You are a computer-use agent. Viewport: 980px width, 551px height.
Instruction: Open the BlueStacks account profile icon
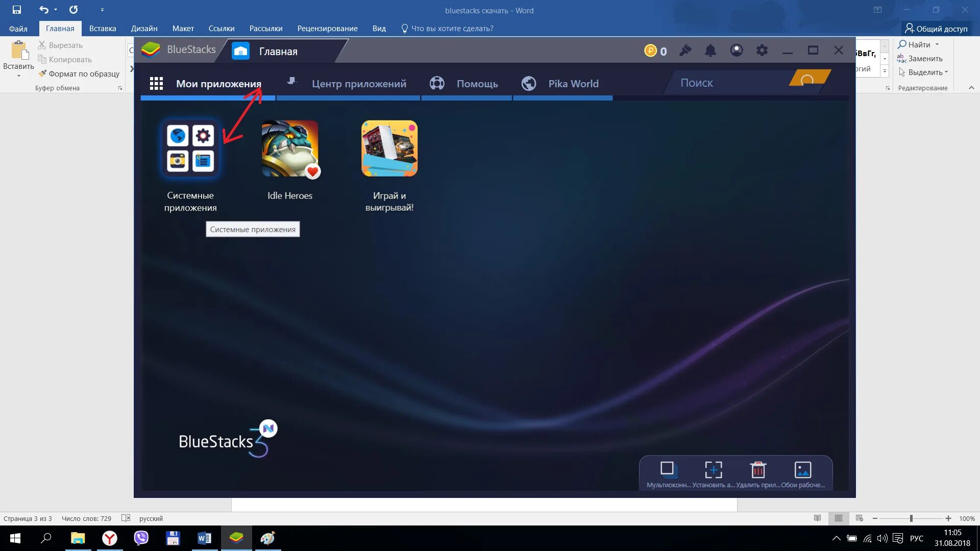point(737,51)
